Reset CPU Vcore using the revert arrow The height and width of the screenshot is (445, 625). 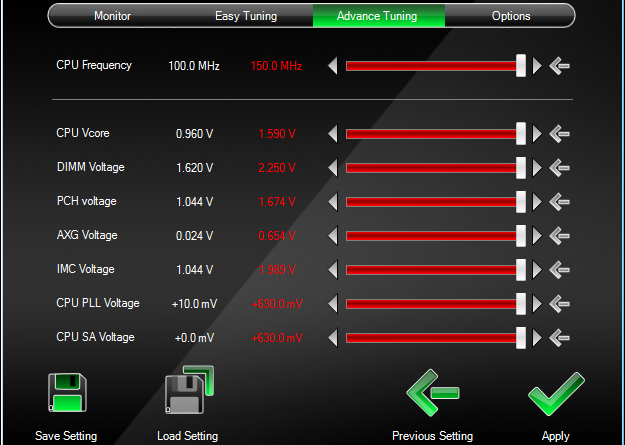pos(560,133)
